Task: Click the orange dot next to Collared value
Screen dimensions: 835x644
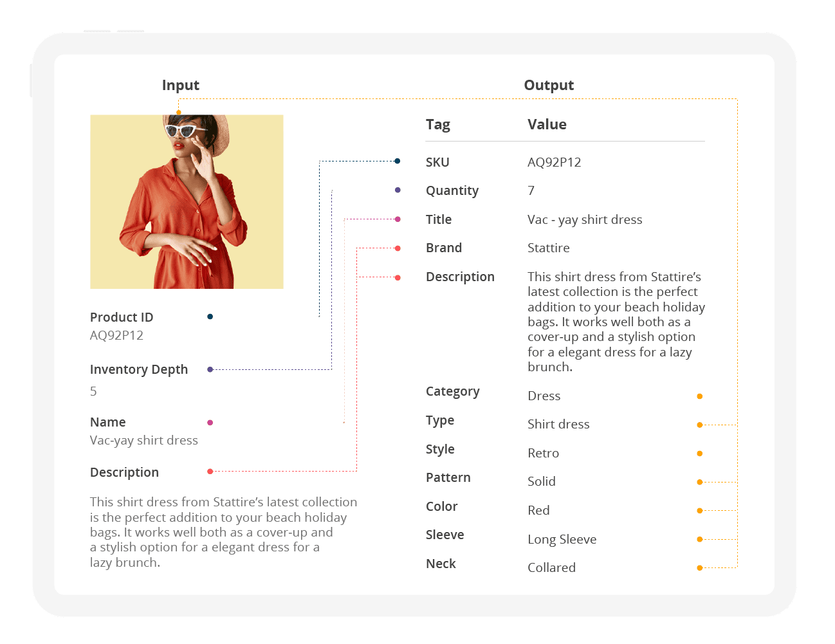Action: point(699,568)
